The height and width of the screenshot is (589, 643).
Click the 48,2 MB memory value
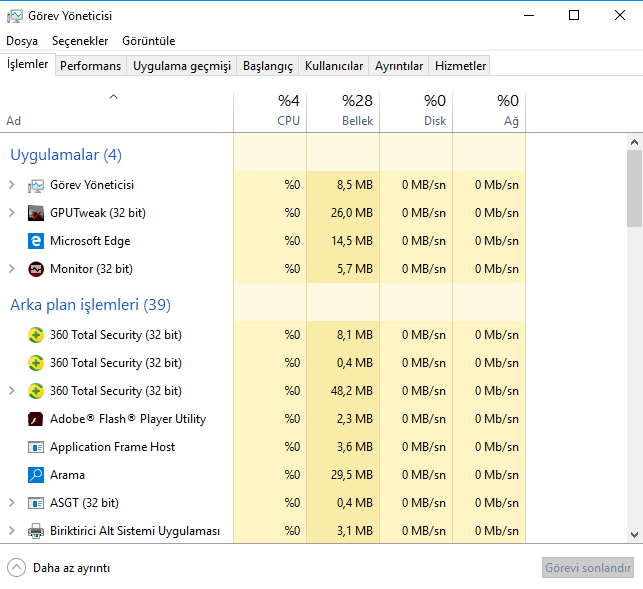(352, 391)
